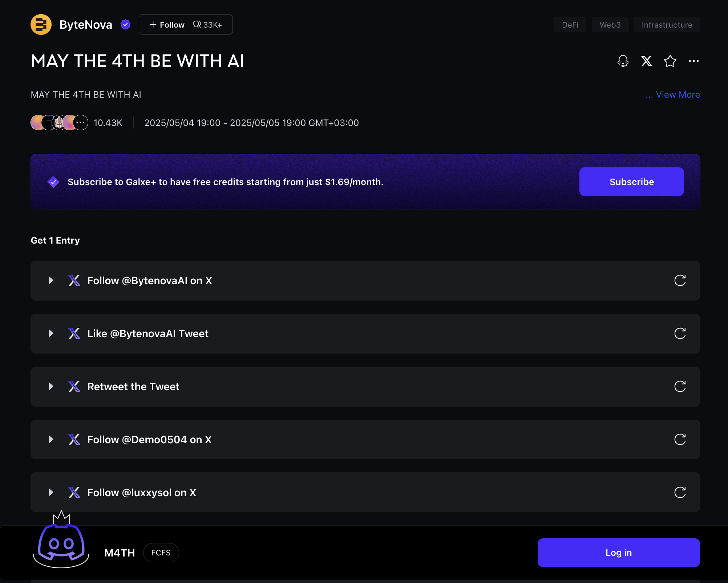Click the Subscribe button in banner
The image size is (728, 583).
(631, 182)
